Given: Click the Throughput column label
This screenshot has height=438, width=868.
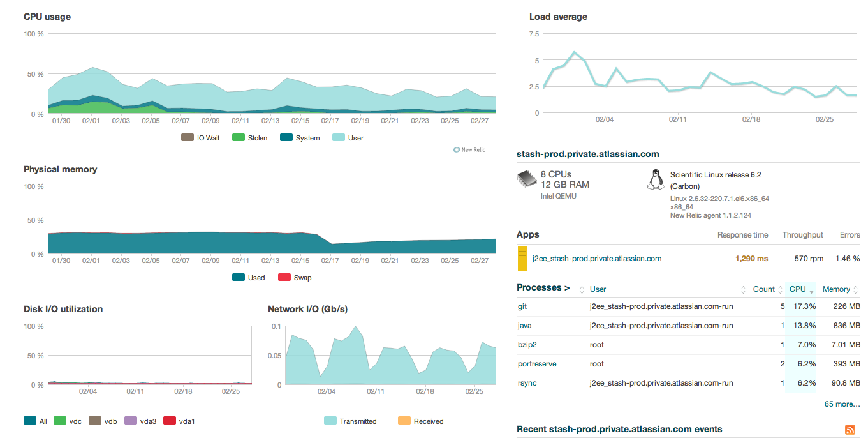Looking at the screenshot, I should [802, 235].
